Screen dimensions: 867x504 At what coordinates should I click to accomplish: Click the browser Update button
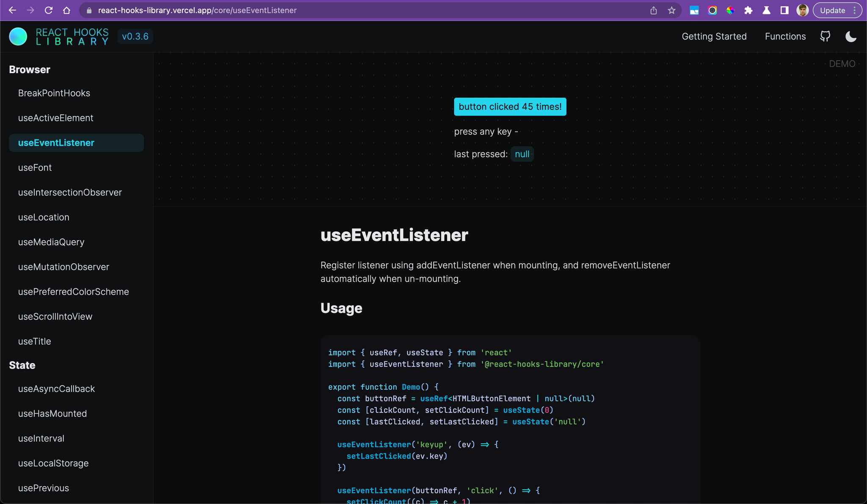pyautogui.click(x=832, y=10)
